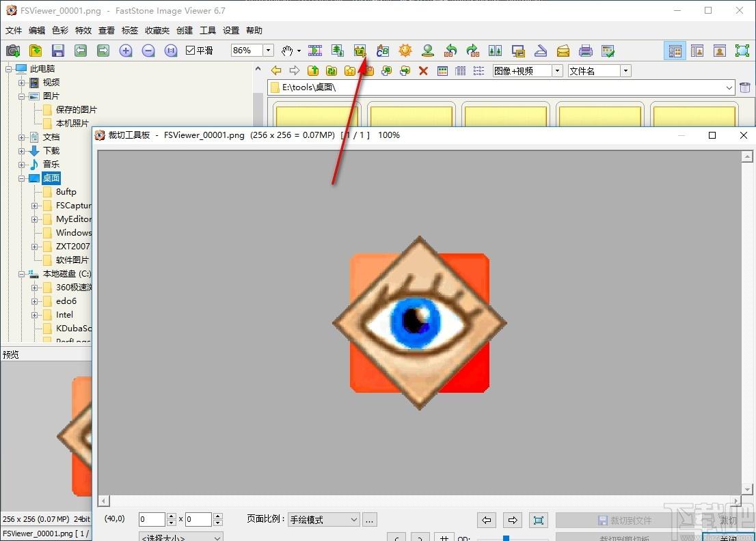This screenshot has height=541, width=756.
Task: Click the crop width input field
Action: pyautogui.click(x=152, y=519)
